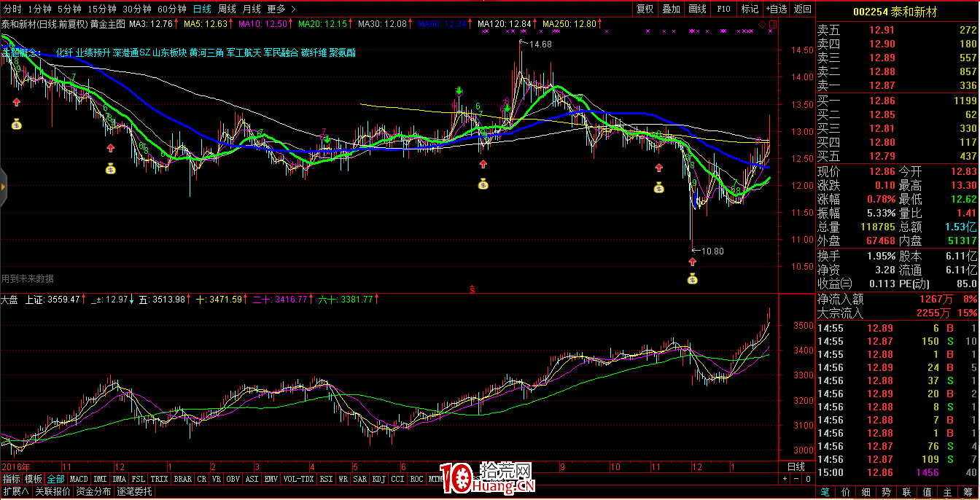Open the 资金分布 tab
The image size is (980, 500).
point(93,492)
